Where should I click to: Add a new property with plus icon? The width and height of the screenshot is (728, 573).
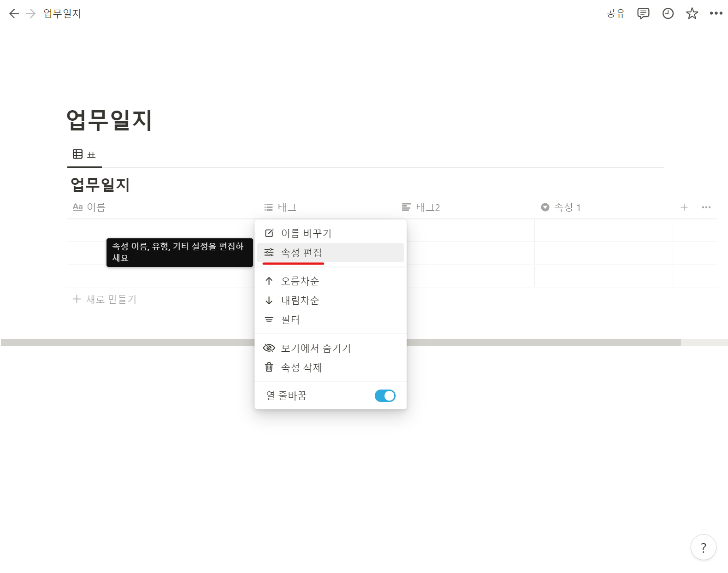coord(684,207)
